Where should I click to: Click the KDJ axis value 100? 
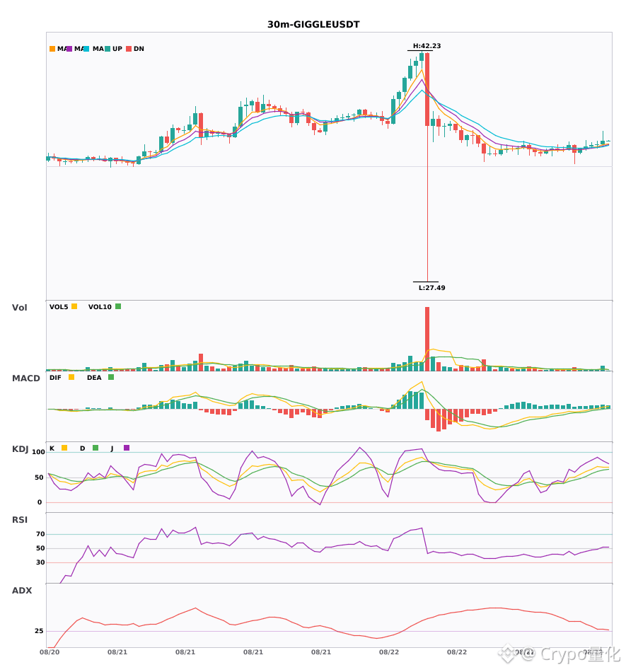point(39,452)
